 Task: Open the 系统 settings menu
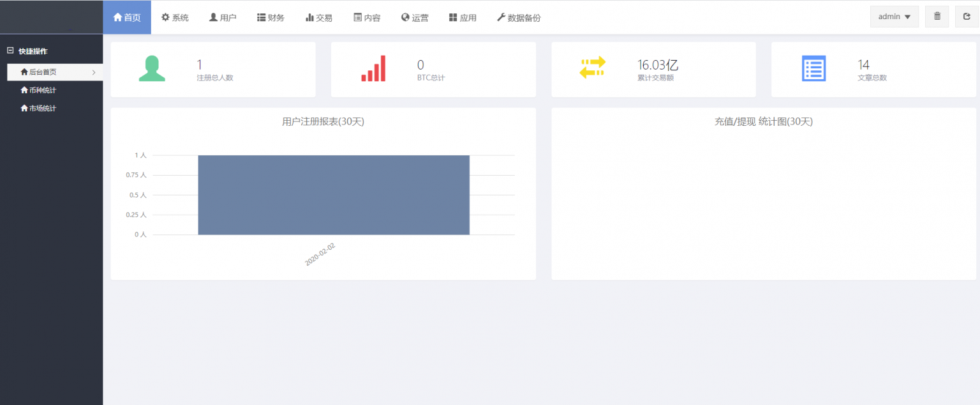[x=175, y=18]
